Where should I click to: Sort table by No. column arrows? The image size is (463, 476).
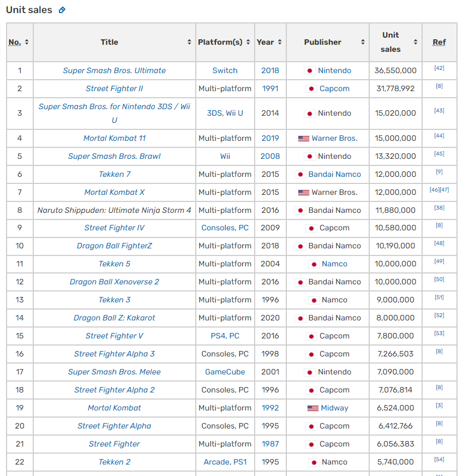(x=27, y=42)
